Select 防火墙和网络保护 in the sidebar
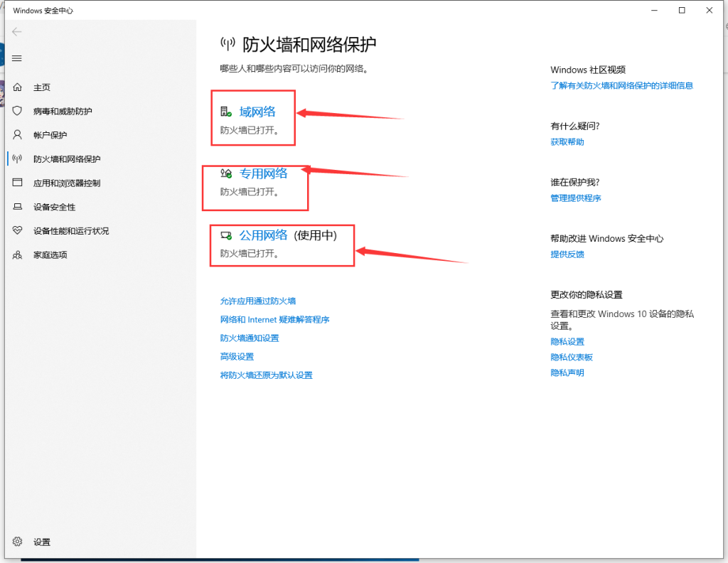728x563 pixels. click(63, 159)
